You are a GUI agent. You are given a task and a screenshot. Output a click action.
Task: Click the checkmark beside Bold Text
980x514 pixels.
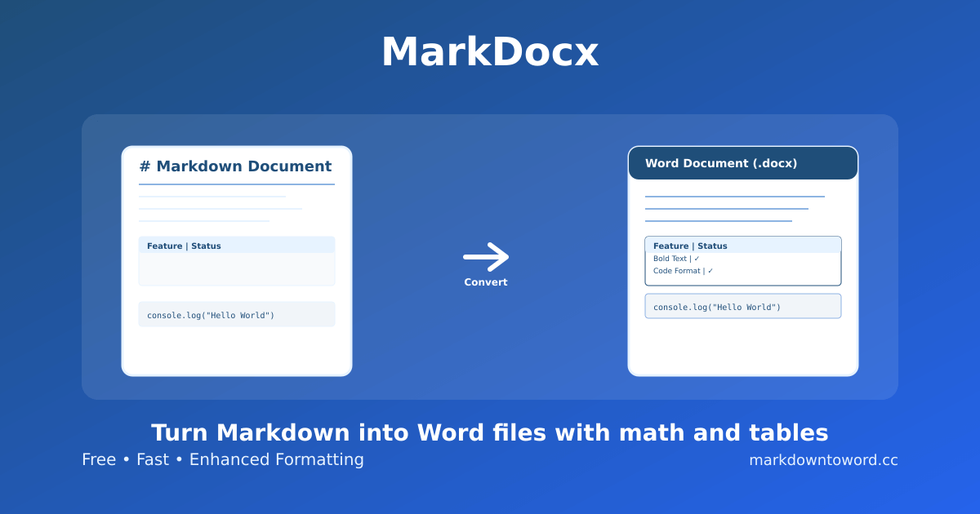(697, 259)
